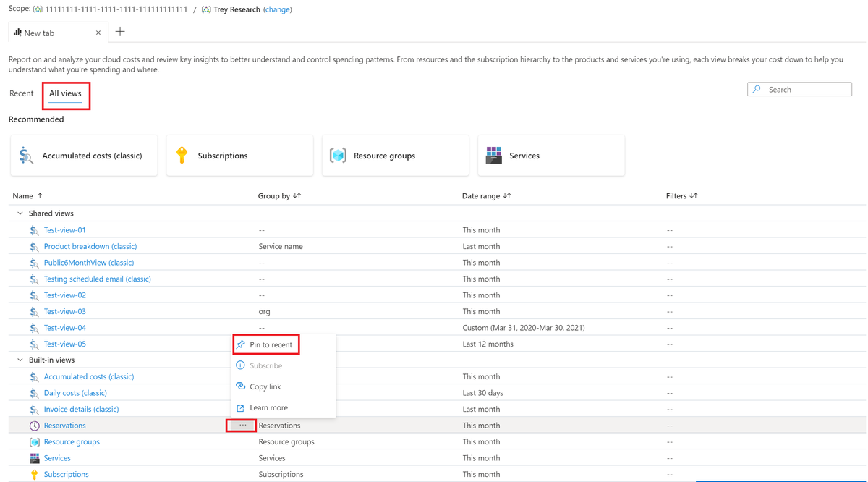
Task: Open the Daily costs (classic) view
Action: coord(75,392)
